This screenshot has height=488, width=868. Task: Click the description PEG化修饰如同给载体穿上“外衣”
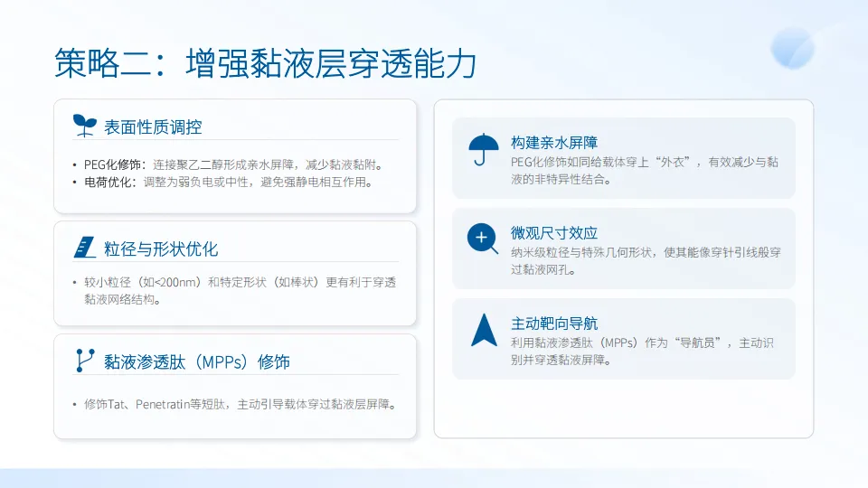645,171
